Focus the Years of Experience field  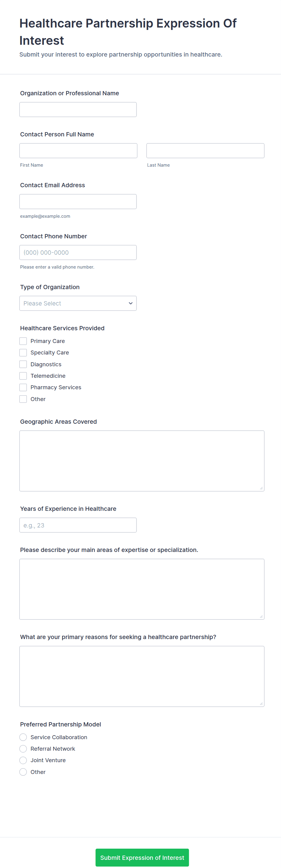[x=78, y=525]
